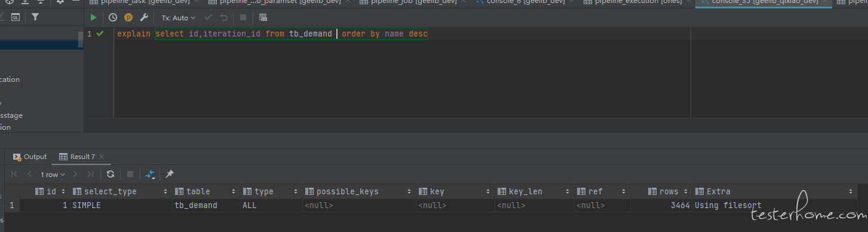Image resolution: width=868 pixels, height=232 pixels.
Task: Click the filter funnel icon in database panel
Action: pos(35,17)
